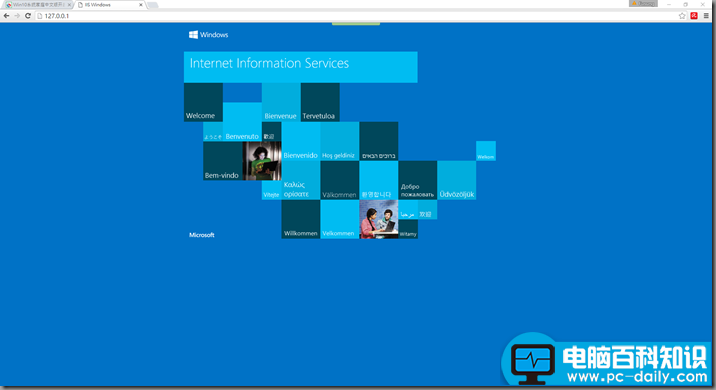Click the Witamy tile
Viewport: 716px width, 390px height.
408,229
